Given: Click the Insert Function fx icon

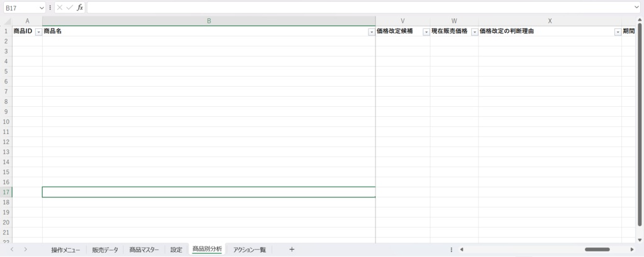Looking at the screenshot, I should click(x=80, y=8).
